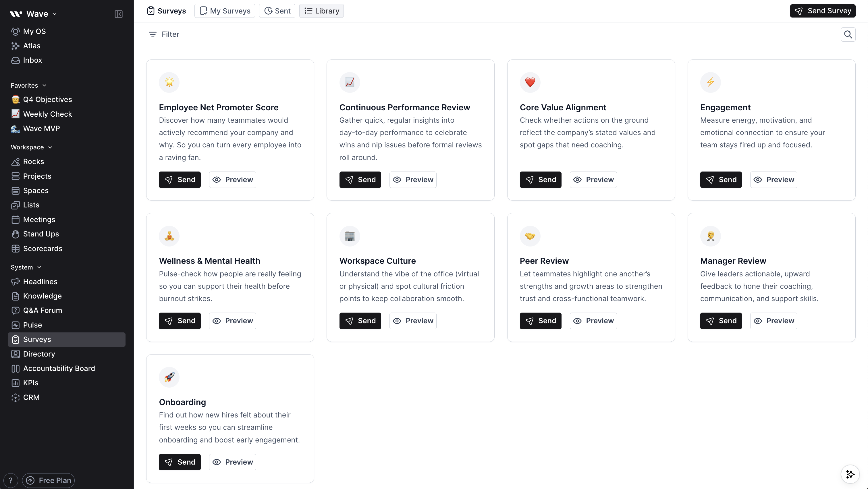Open Scorecards from the sidebar
868x489 pixels.
tap(43, 248)
